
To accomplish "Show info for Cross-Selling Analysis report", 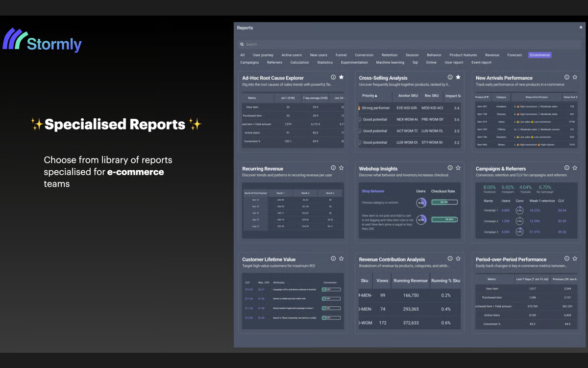I will coord(450,77).
